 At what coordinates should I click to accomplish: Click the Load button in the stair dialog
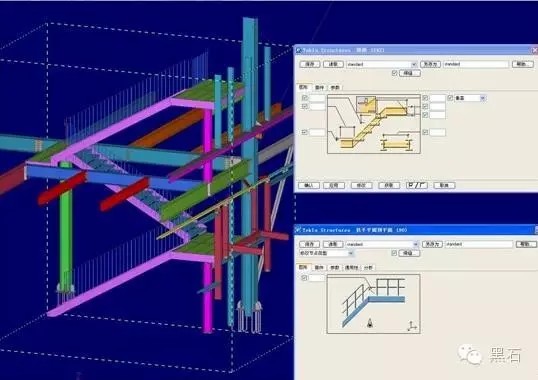333,64
